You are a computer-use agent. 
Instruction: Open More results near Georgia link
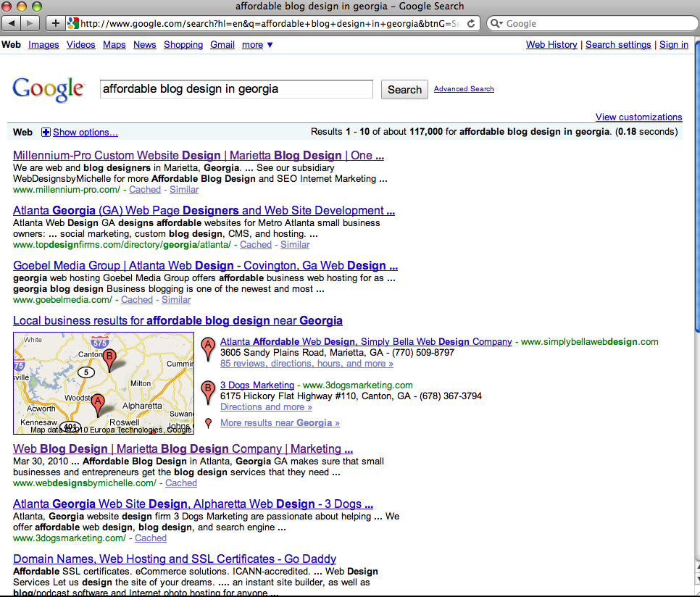pos(280,423)
